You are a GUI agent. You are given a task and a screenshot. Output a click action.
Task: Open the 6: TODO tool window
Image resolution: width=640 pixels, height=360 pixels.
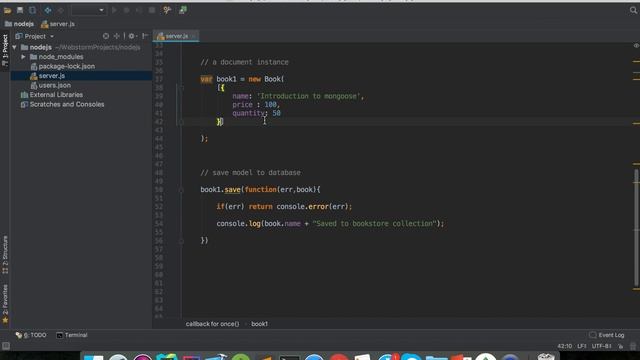coord(31,335)
